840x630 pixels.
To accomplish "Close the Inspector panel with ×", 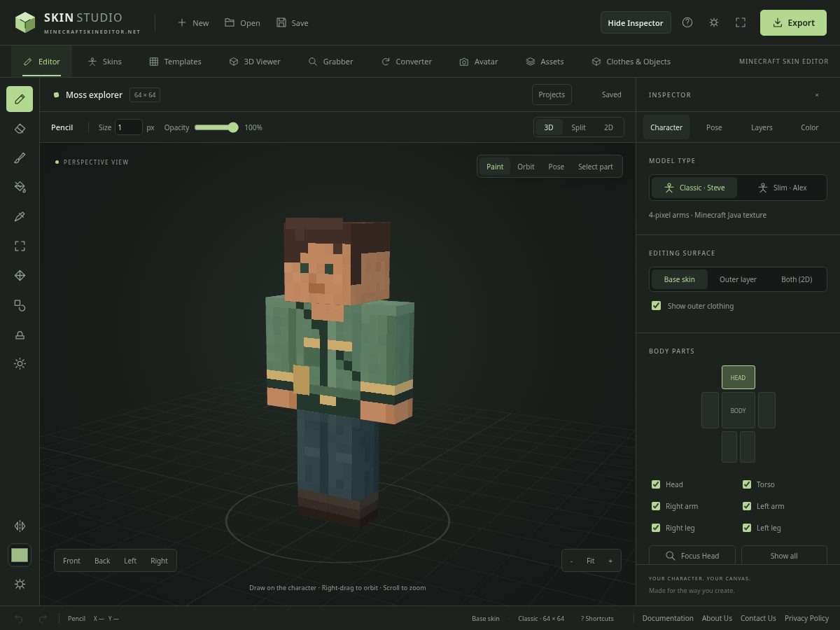I will 817,94.
